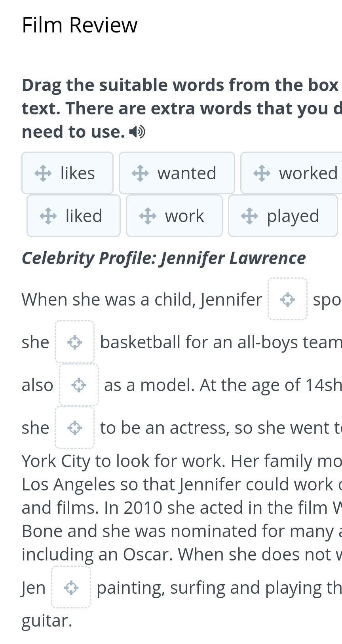The width and height of the screenshot is (342, 644).
Task: Click the 'Film Review' page title
Action: (x=80, y=25)
